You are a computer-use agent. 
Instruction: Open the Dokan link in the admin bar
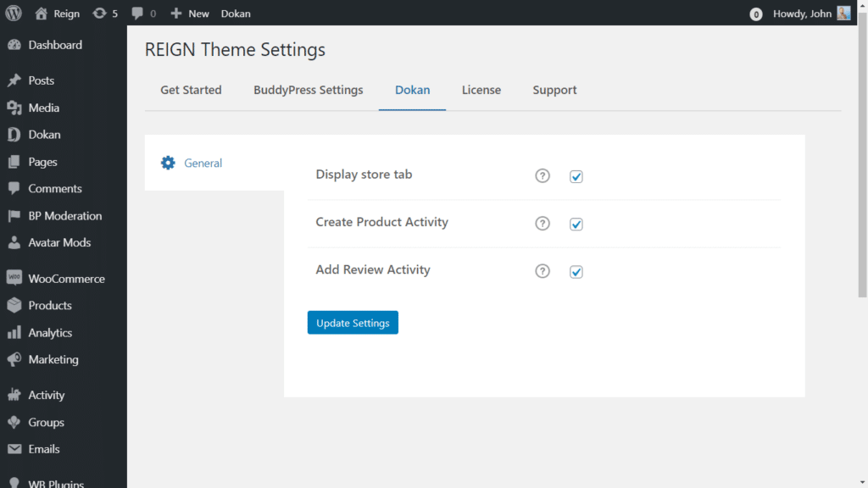[x=236, y=14]
